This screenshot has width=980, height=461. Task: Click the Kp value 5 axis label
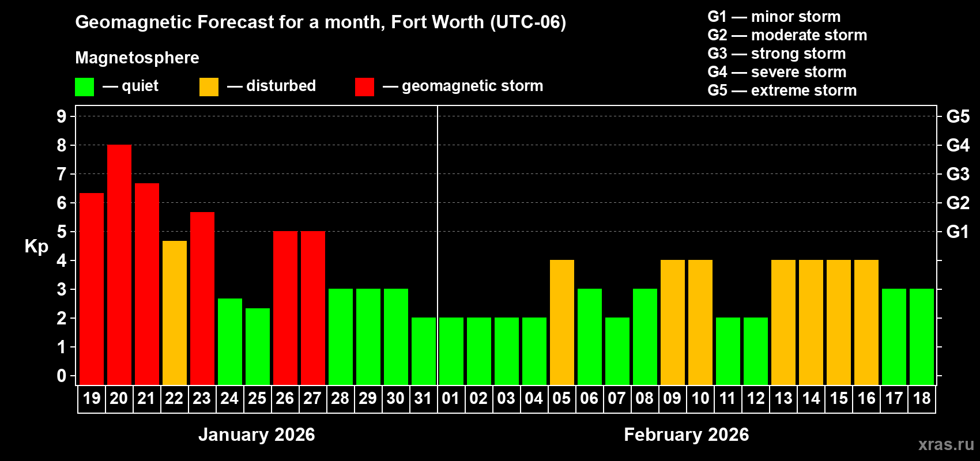click(x=62, y=232)
